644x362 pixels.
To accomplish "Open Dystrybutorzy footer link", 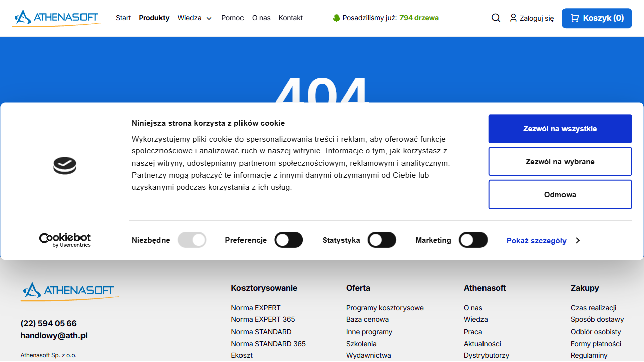I will pyautogui.click(x=487, y=355).
